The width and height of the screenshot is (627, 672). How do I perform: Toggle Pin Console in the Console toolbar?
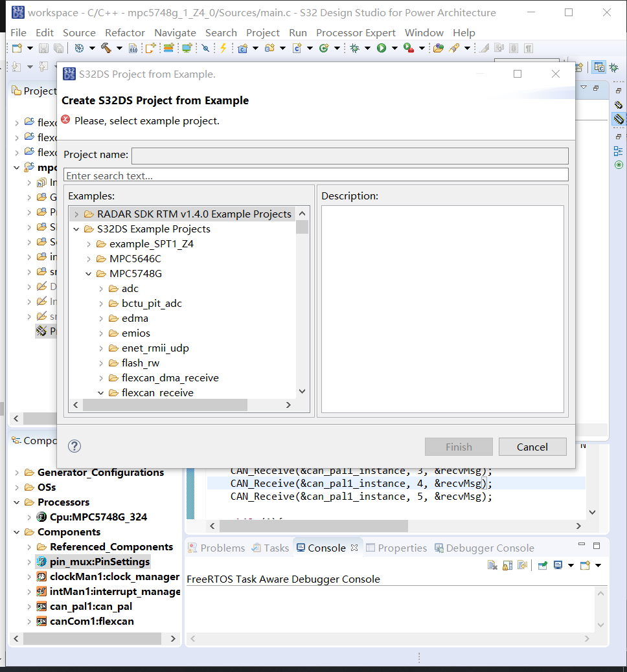click(x=543, y=565)
